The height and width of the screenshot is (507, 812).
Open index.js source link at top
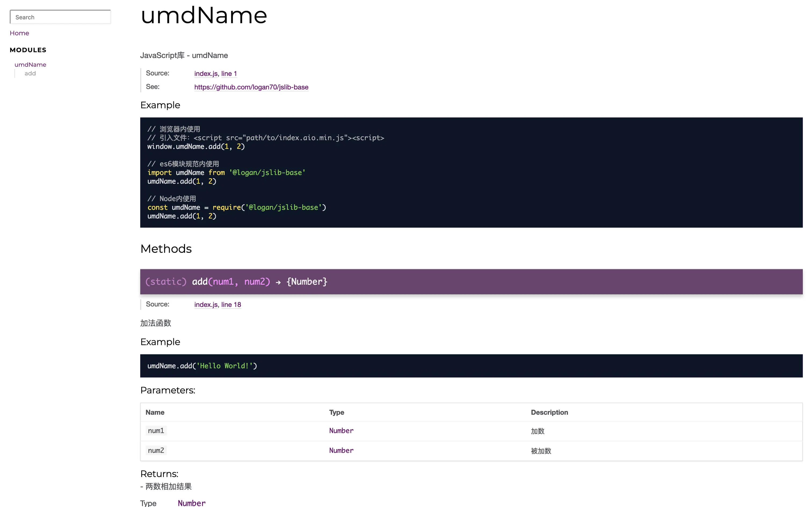[x=206, y=74]
